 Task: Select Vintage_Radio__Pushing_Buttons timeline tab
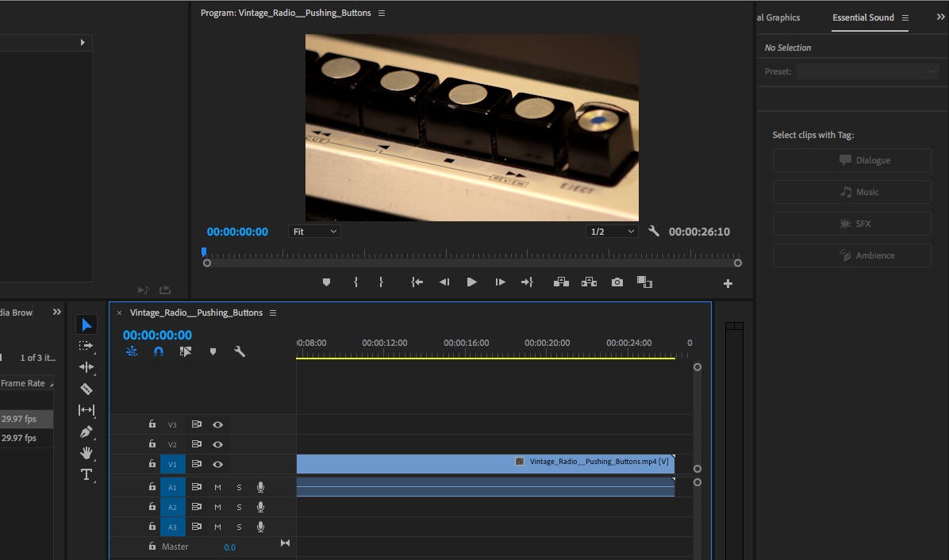[x=196, y=313]
